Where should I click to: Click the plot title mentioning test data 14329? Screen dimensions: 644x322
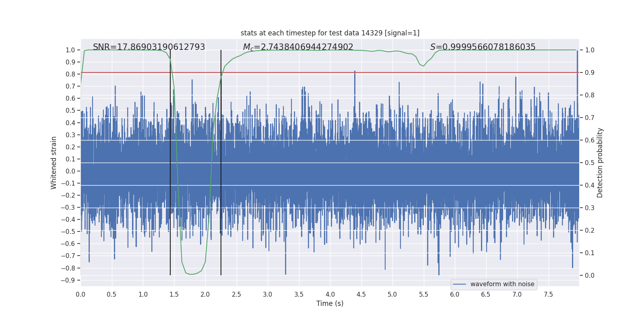330,33
